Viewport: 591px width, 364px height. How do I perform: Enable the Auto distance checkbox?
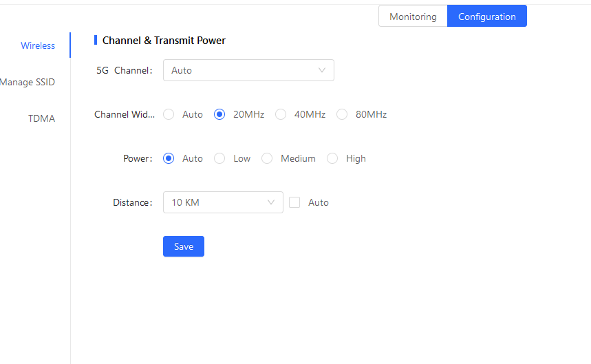click(x=294, y=202)
